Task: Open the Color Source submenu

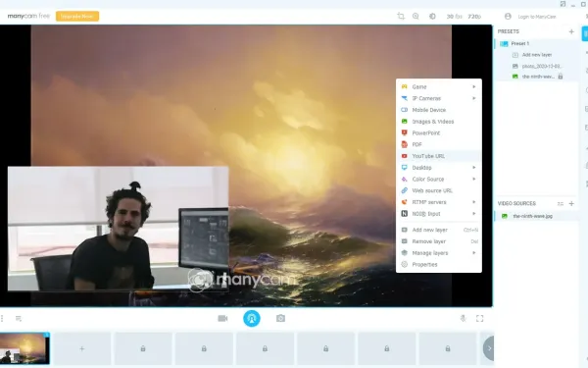Action: [439, 180]
